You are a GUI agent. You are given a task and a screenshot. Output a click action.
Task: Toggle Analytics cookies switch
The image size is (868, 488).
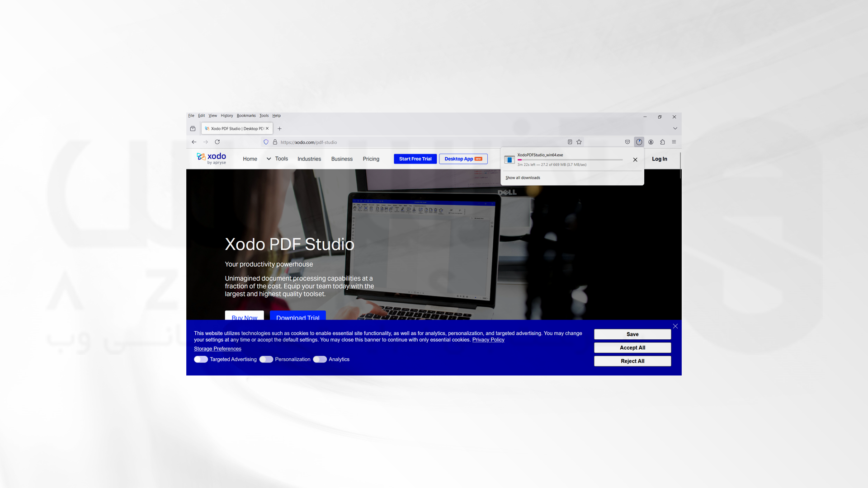pyautogui.click(x=320, y=359)
